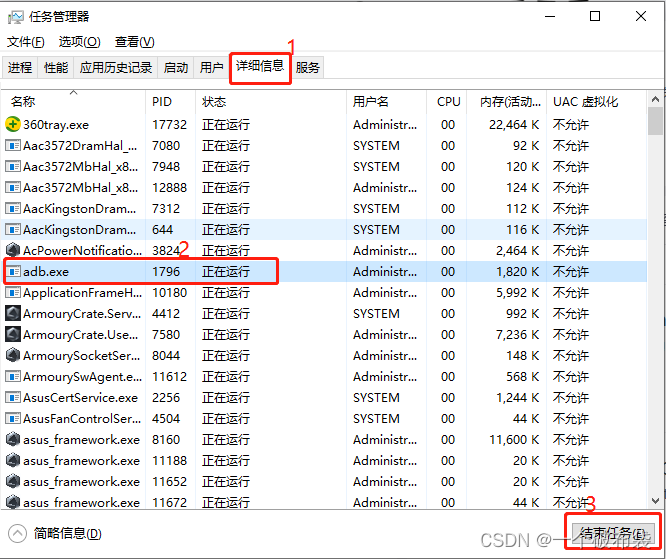The width and height of the screenshot is (666, 559).
Task: Click the 简略信息(D) link
Action: tap(68, 534)
